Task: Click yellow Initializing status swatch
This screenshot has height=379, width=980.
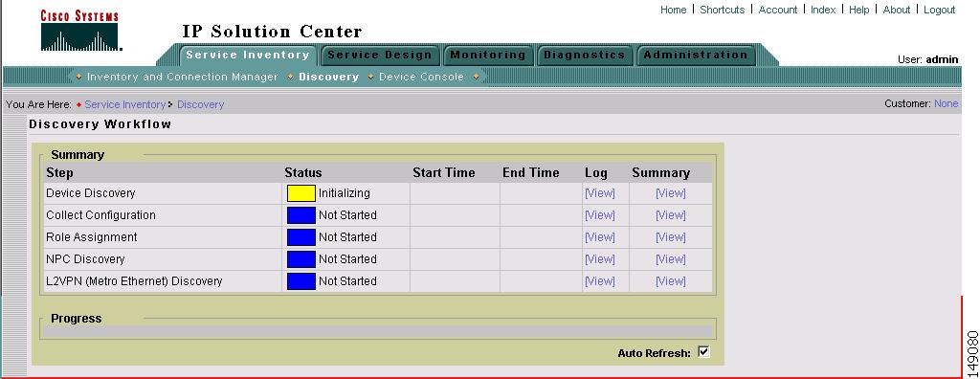Action: [x=301, y=193]
